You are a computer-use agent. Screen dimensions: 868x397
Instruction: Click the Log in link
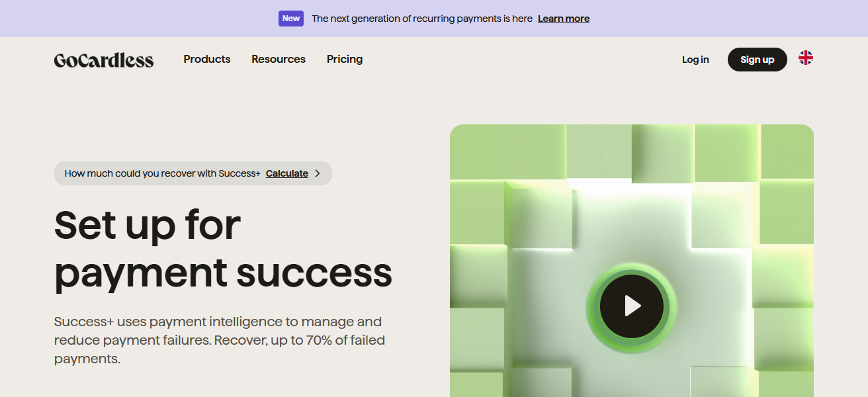(x=695, y=59)
